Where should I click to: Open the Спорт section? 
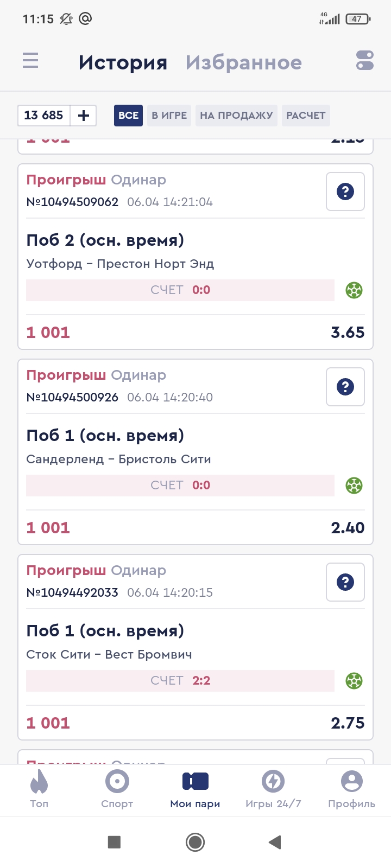(x=117, y=789)
